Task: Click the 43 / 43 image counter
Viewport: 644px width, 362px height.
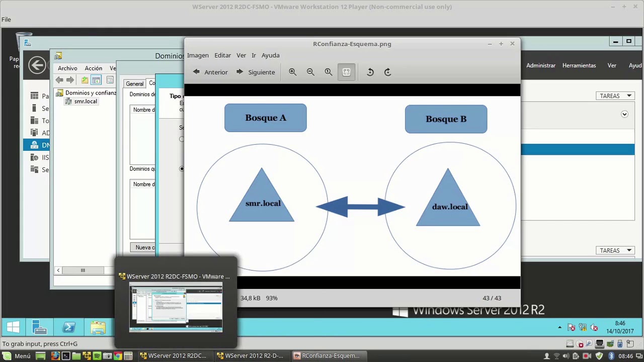Action: click(x=492, y=298)
